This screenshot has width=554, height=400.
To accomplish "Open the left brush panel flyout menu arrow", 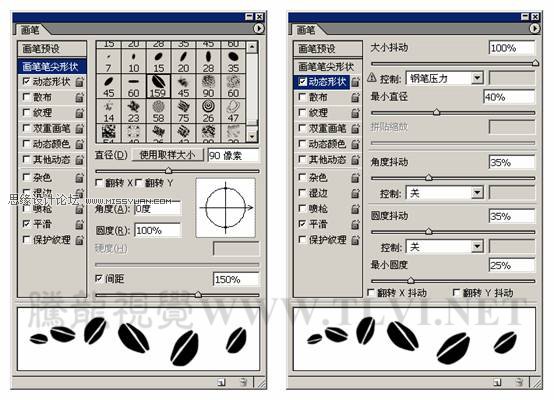I will pos(259,28).
